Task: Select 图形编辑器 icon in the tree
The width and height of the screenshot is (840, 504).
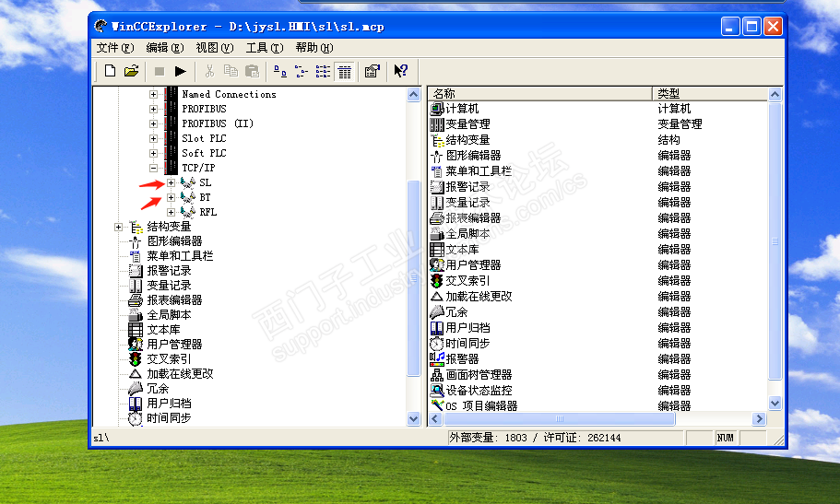Action: click(x=136, y=241)
